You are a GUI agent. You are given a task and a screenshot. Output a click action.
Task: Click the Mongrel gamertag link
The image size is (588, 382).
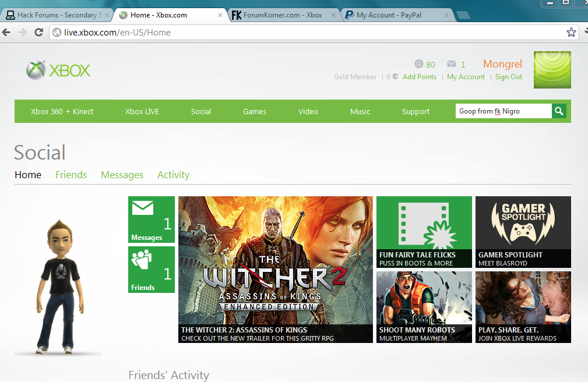(502, 64)
